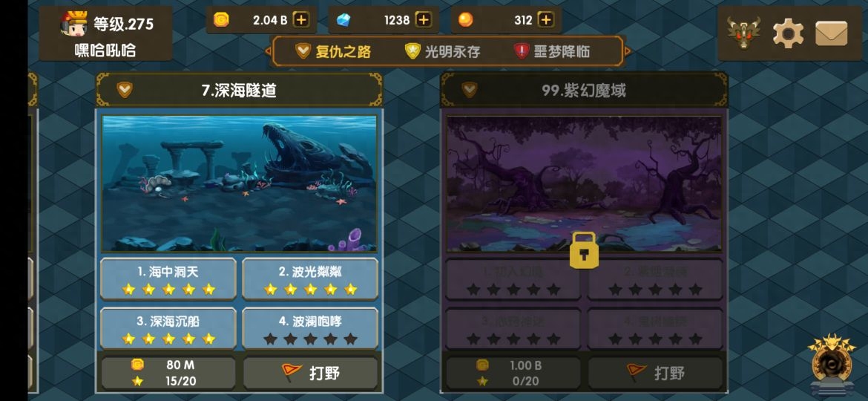The width and height of the screenshot is (868, 401).
Task: Tap the 打野 button under 深海隧道
Action: (x=311, y=373)
